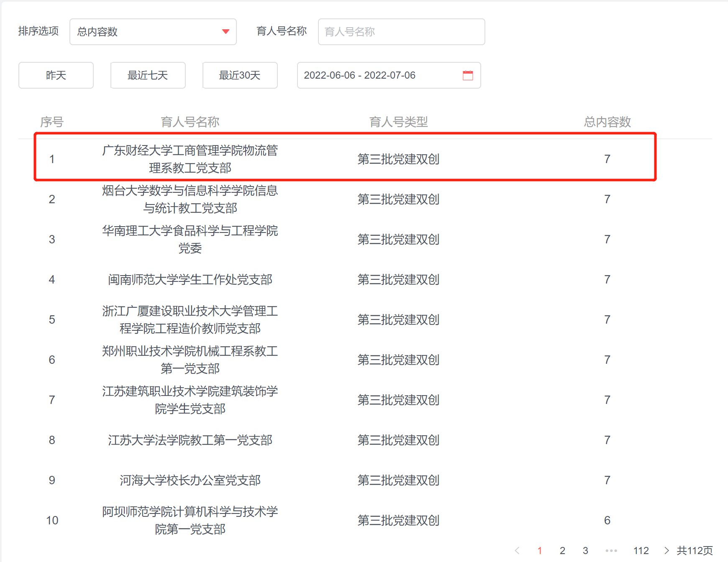Select the 最近七天 filter button
The height and width of the screenshot is (562, 728).
(x=148, y=75)
